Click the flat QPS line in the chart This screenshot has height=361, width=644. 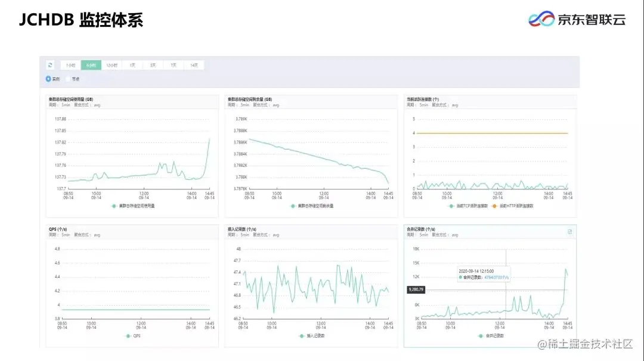click(x=135, y=309)
